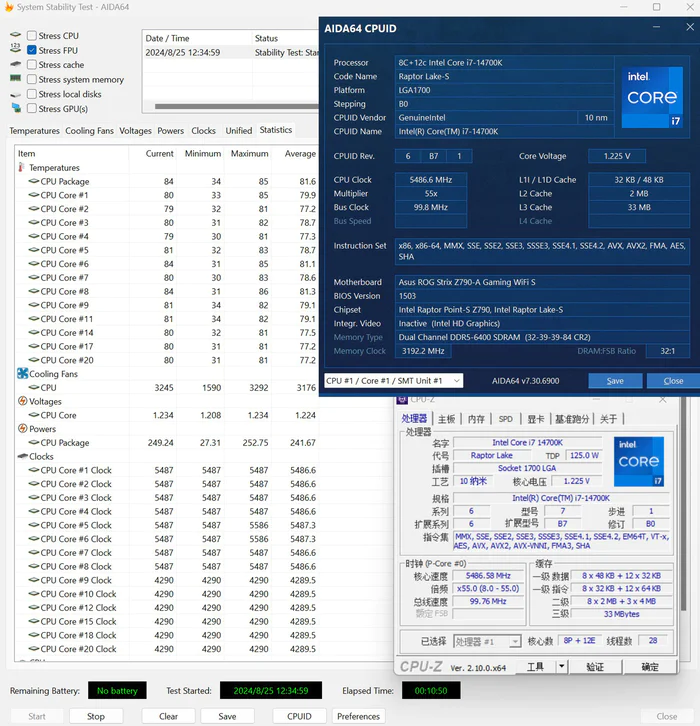Click the Stress cache chip icon

[16, 63]
